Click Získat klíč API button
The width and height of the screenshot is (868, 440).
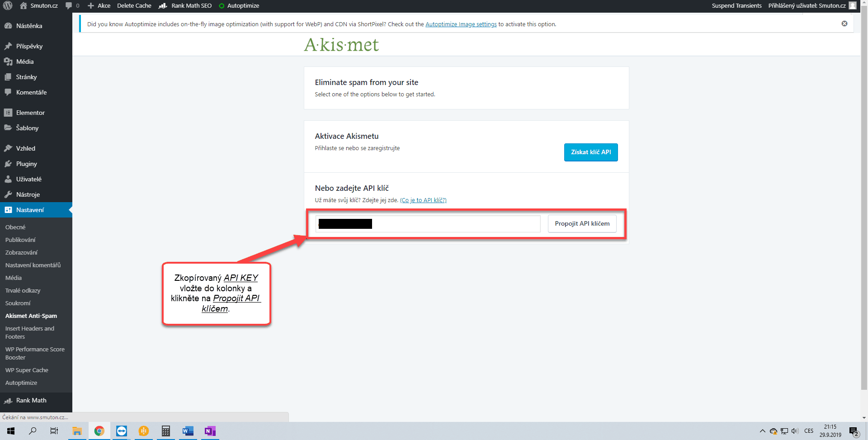click(x=591, y=152)
